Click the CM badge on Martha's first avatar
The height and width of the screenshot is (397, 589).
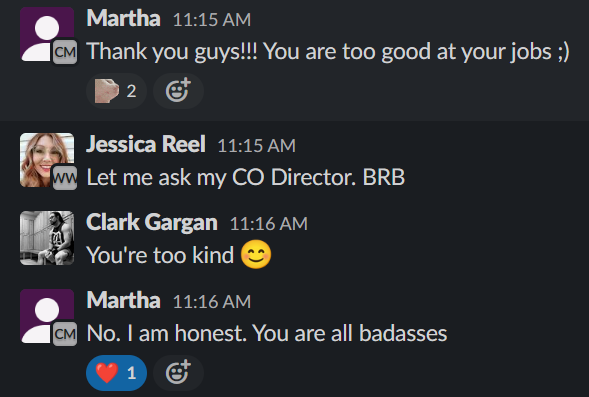pyautogui.click(x=65, y=52)
